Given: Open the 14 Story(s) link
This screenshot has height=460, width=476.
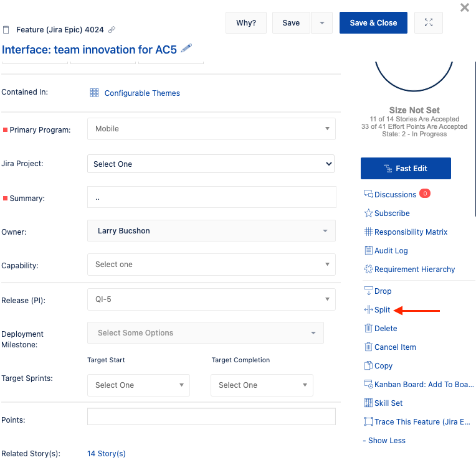Looking at the screenshot, I should pos(107,453).
